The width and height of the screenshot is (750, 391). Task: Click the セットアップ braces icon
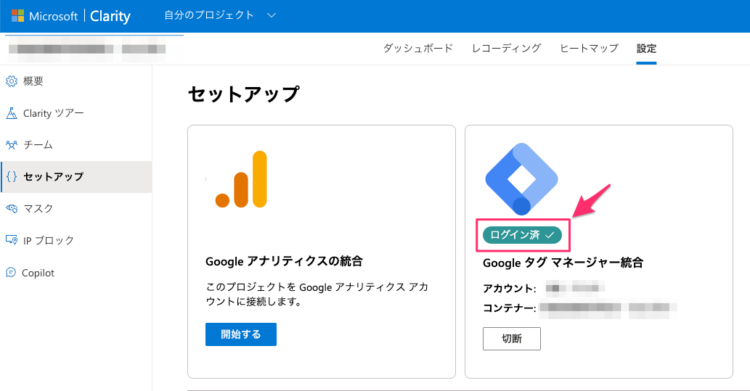11,177
